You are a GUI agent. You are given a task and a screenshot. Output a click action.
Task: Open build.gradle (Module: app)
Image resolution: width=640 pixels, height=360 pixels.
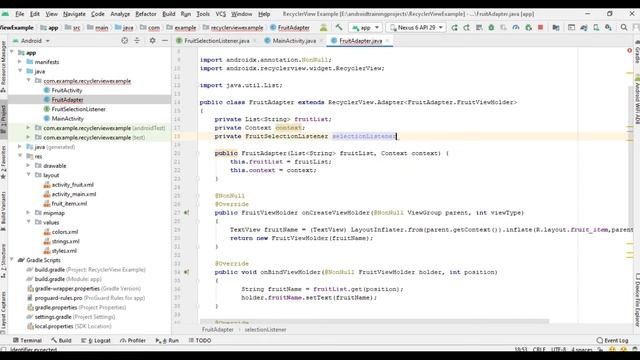click(68, 279)
